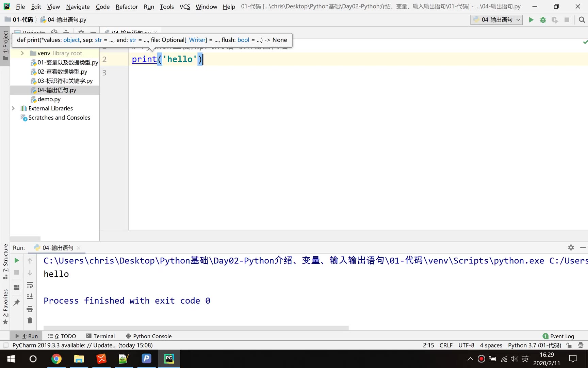Expand the External Libraries node
Screen dimensions: 588x368
click(x=13, y=108)
